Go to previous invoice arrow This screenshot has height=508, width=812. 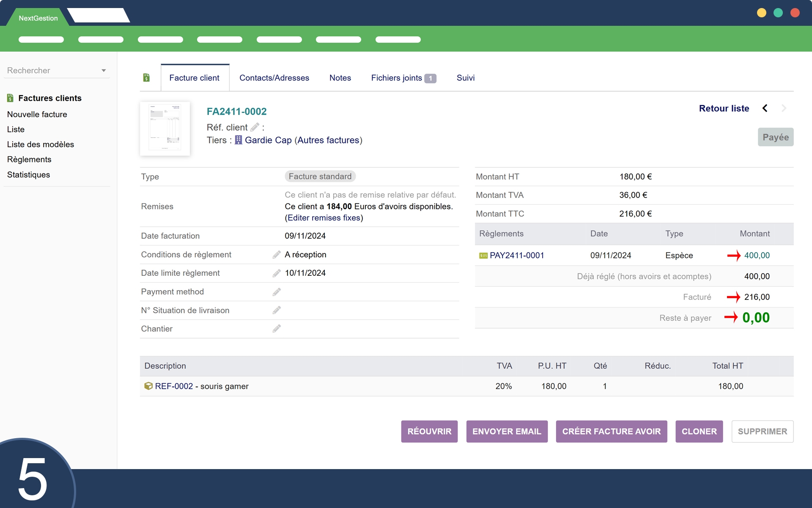[765, 108]
